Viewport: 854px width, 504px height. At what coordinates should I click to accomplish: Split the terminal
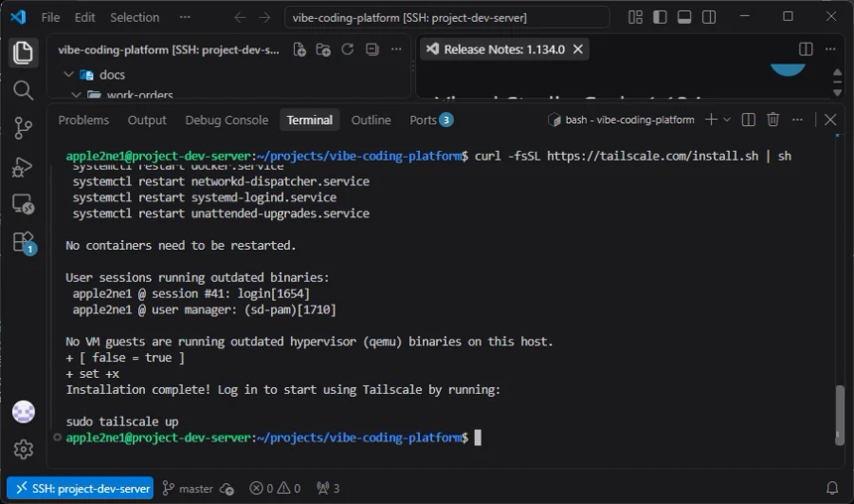point(749,120)
